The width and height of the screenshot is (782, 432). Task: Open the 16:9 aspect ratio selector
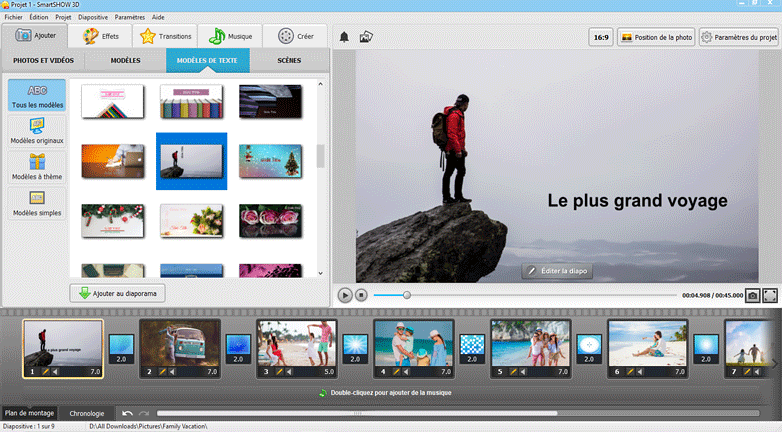click(601, 37)
